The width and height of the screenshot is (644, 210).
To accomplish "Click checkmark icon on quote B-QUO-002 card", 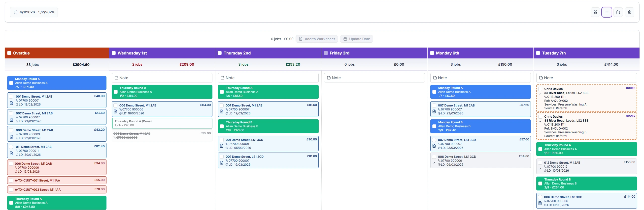I will pyautogui.click(x=540, y=122).
